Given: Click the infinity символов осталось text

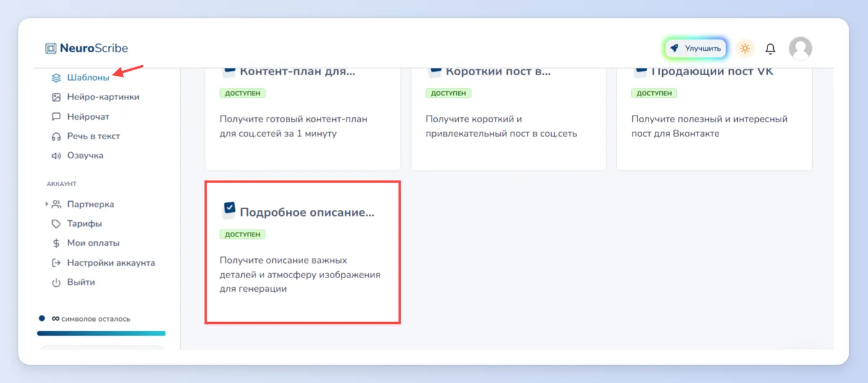Looking at the screenshot, I should coord(91,318).
